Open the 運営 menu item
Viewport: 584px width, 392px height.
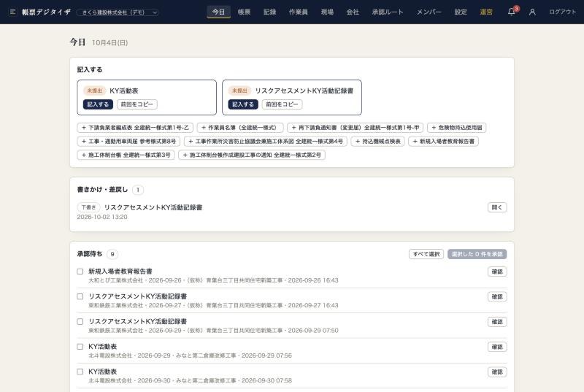(486, 12)
